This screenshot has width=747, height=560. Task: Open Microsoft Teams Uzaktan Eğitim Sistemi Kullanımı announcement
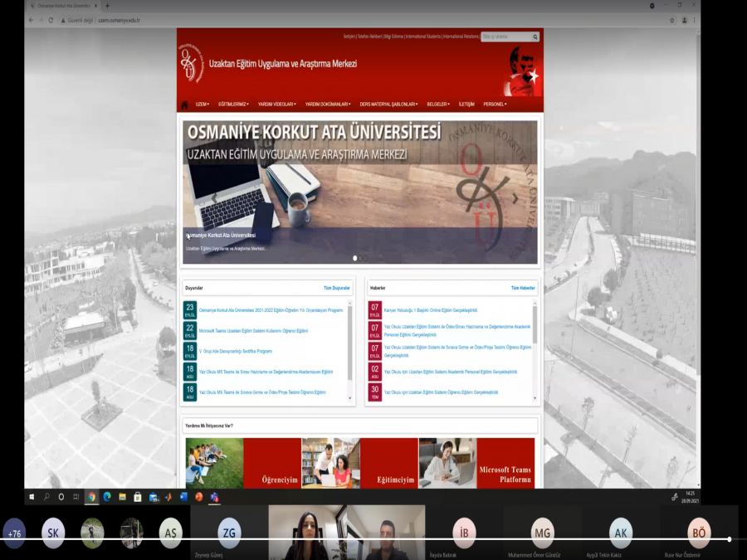pos(253,330)
